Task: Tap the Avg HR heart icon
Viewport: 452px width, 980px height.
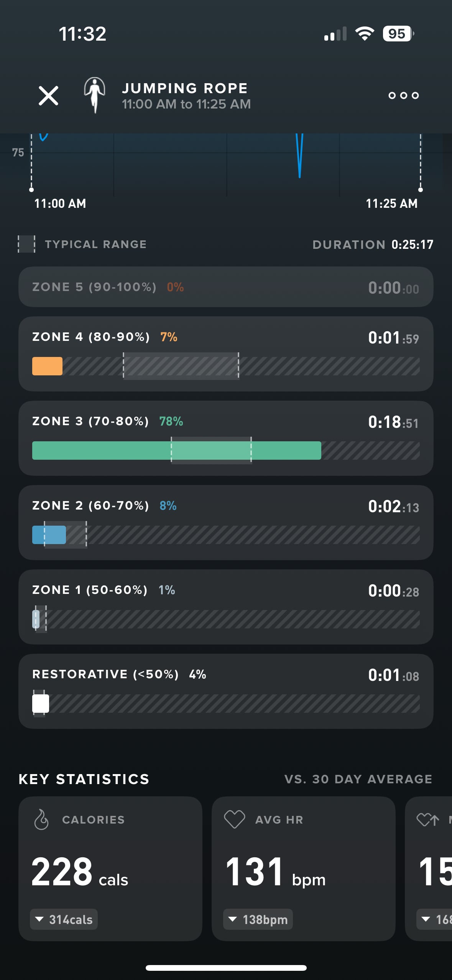Action: coord(234,819)
